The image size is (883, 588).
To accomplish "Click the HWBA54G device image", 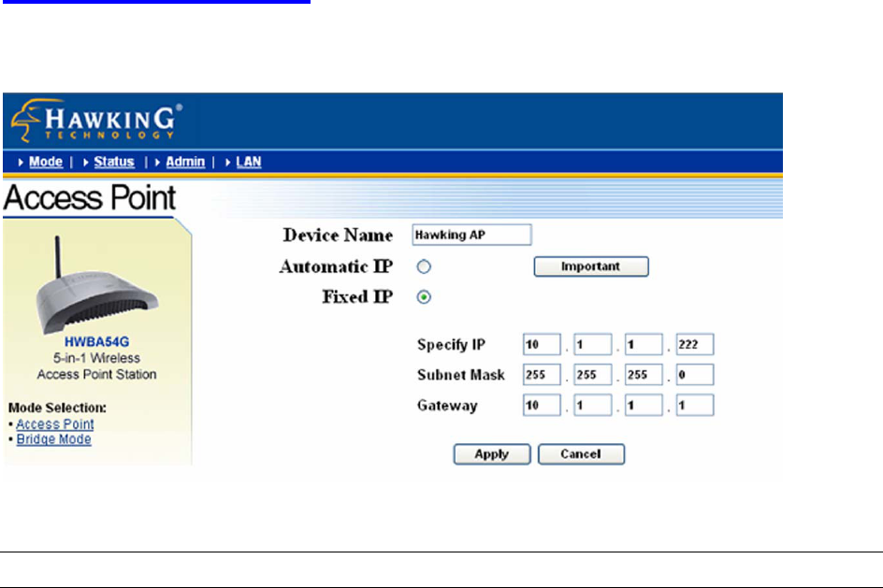I will (97, 286).
